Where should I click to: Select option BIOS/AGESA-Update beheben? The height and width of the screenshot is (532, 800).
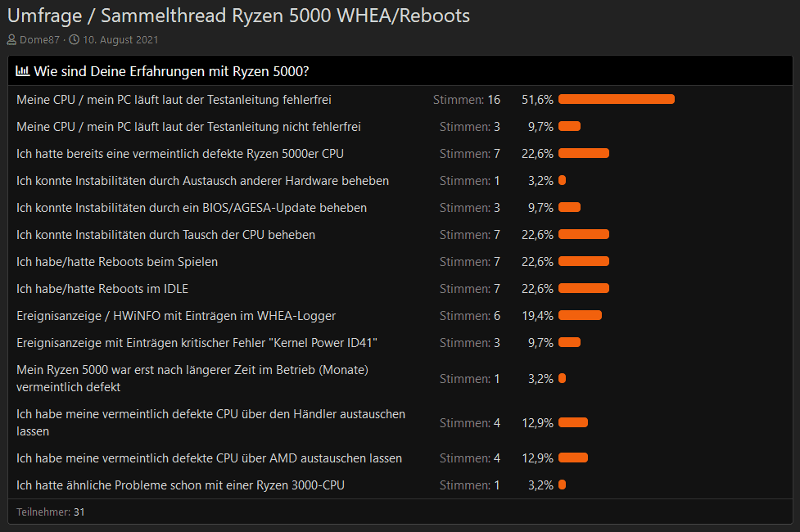(192, 208)
